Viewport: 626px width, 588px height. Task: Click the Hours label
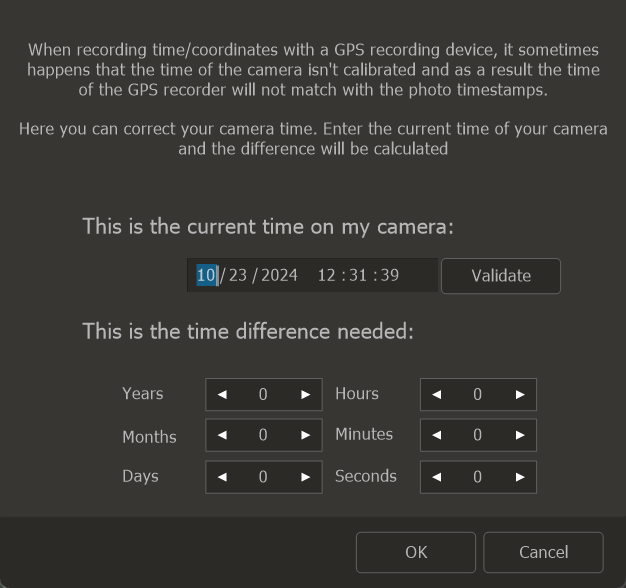pos(357,394)
